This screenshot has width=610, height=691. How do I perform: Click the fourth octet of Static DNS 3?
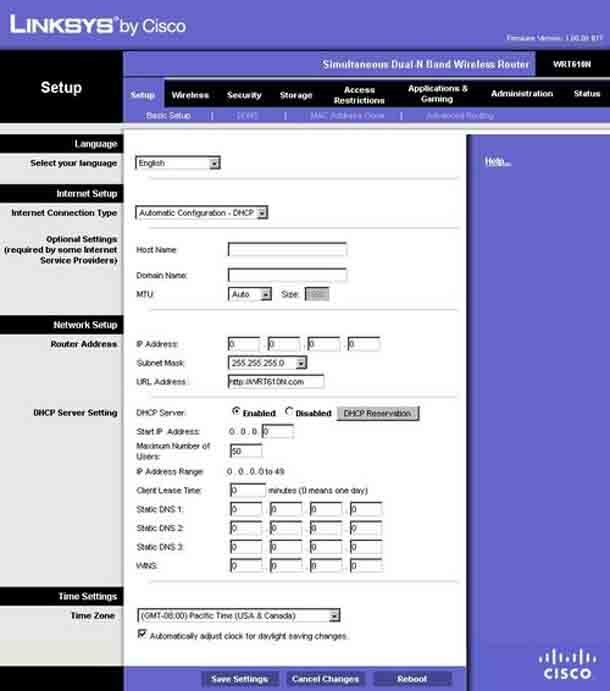[366, 547]
